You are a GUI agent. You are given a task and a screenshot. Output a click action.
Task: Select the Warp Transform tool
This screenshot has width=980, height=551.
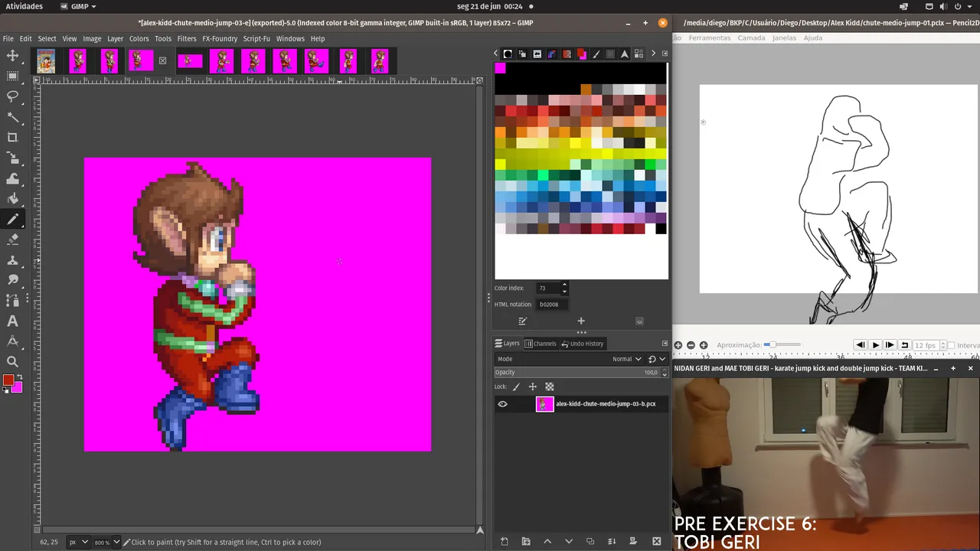pos(12,178)
